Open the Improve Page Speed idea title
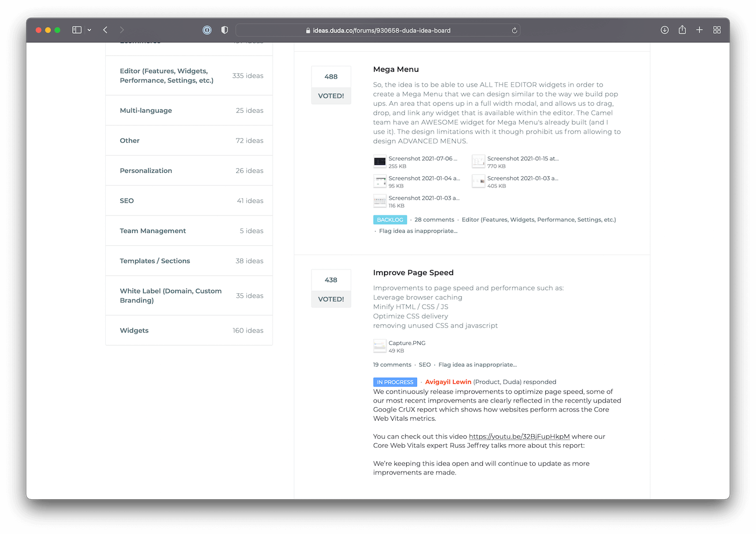 tap(413, 273)
